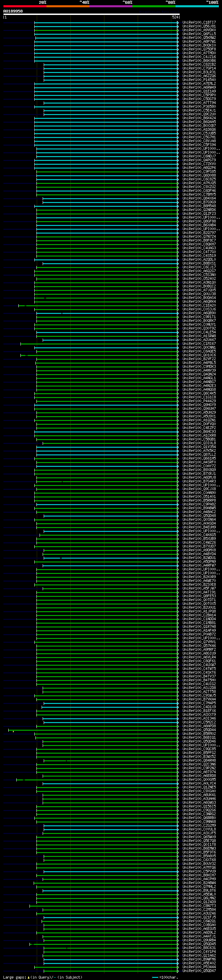The height and width of the screenshot is (980, 222).
Task: Select hit UniRef100_A7EML2
Action: click(x=199, y=84)
